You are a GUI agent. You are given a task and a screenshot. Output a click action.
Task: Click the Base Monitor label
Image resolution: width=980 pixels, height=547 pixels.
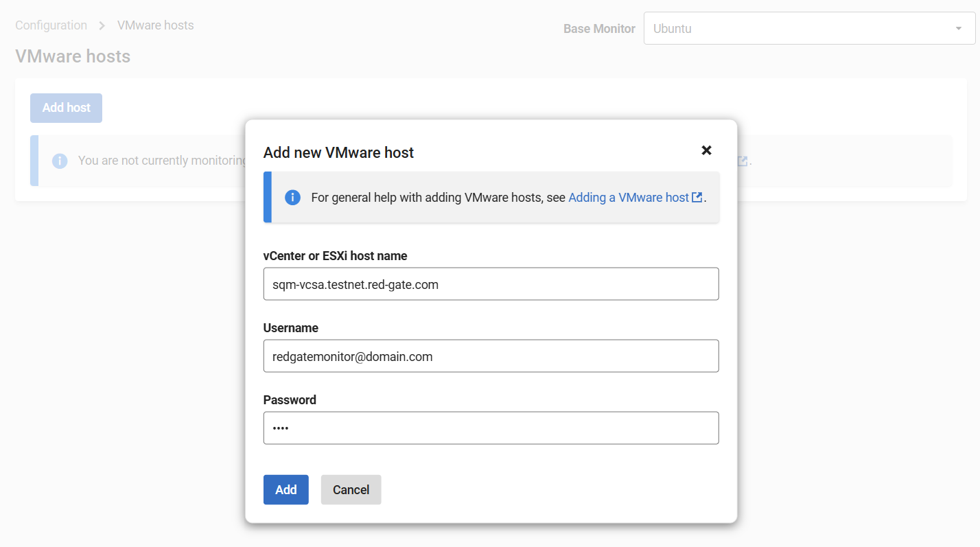pos(598,29)
